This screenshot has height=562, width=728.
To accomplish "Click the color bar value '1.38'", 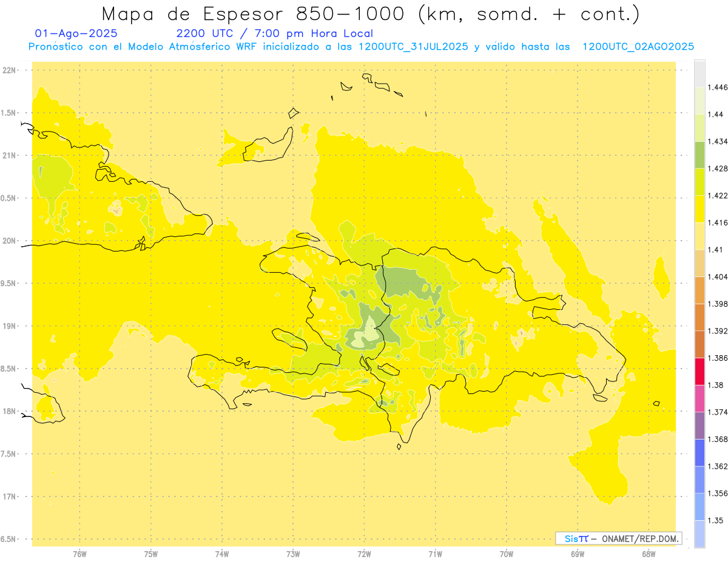I will point(716,385).
